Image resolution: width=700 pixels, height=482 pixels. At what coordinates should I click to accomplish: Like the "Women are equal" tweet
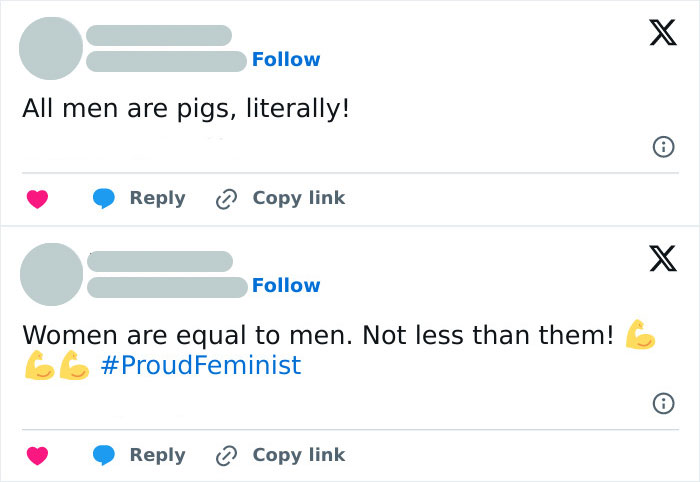click(37, 456)
